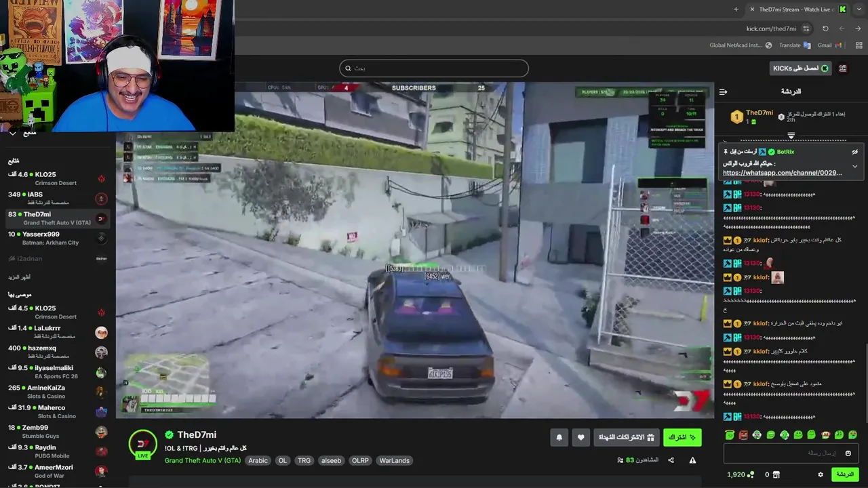Hide the pinned BotRix message
Image resolution: width=868 pixels, height=488 pixels.
(854, 152)
